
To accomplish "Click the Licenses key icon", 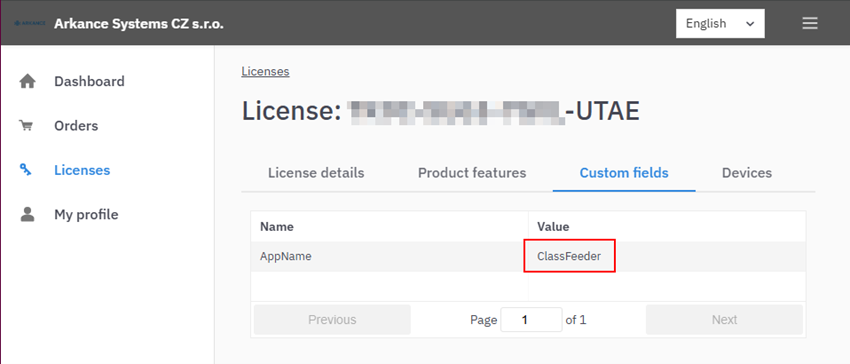I will pos(26,170).
